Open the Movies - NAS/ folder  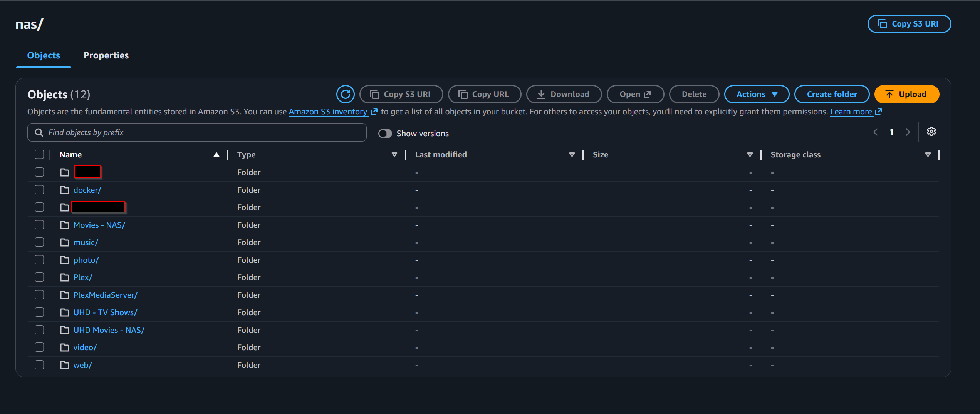pos(99,225)
